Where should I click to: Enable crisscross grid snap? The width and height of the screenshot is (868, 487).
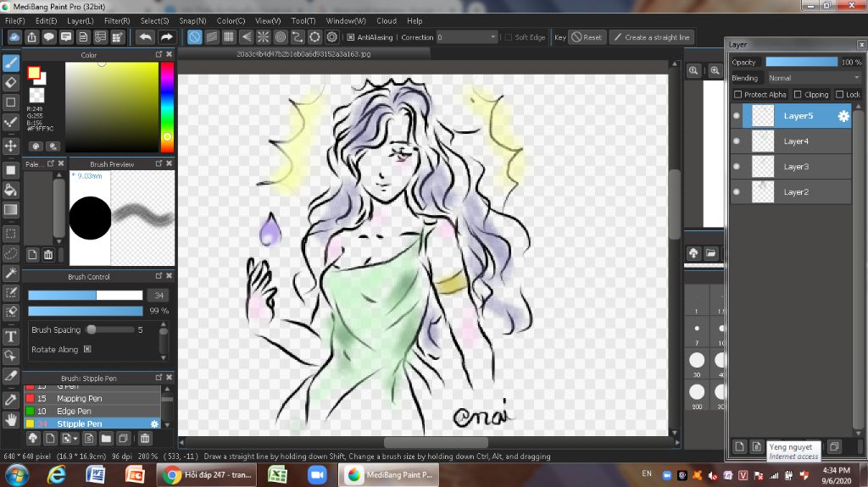point(229,37)
